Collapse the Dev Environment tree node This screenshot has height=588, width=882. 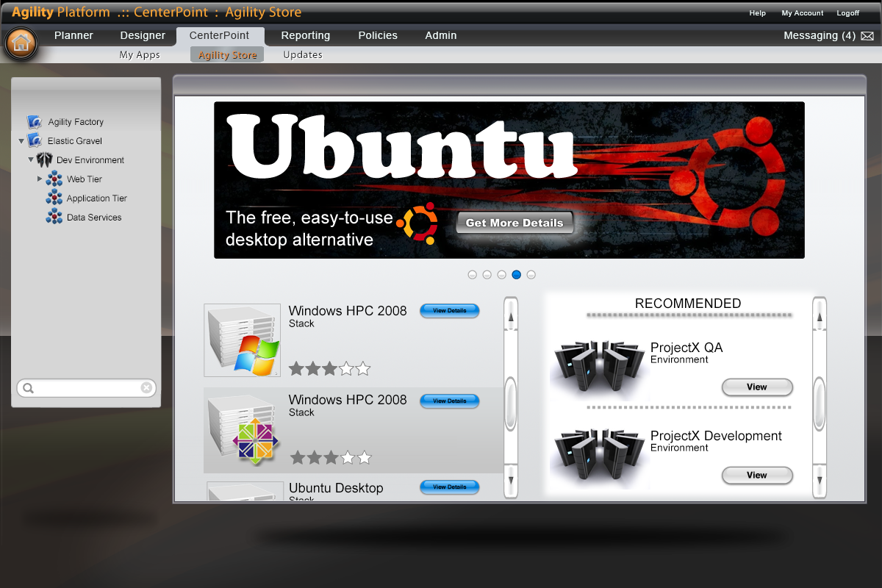tap(31, 159)
